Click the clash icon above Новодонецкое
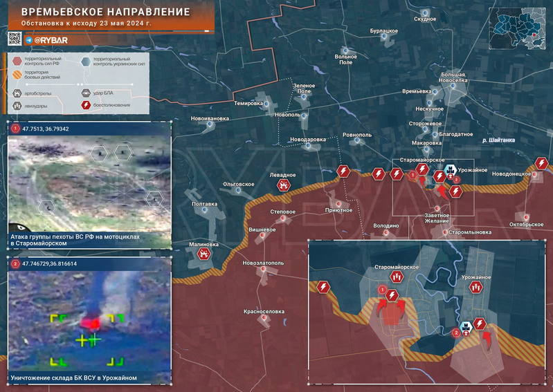 pyautogui.click(x=541, y=164)
